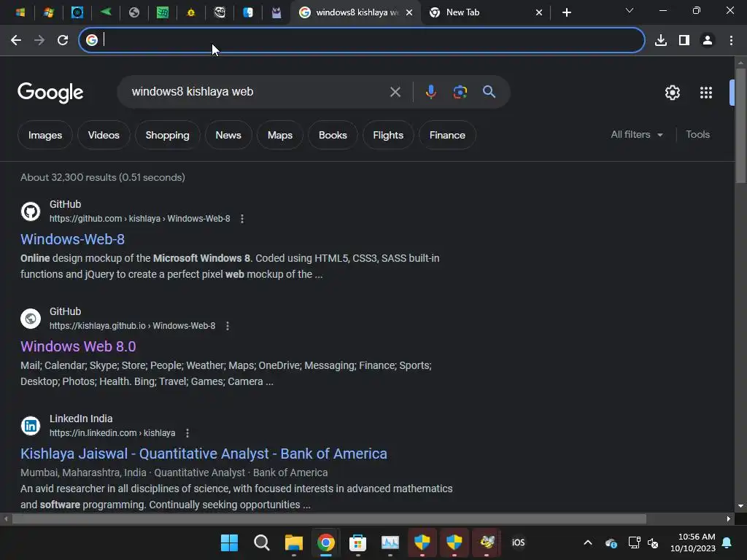Screen dimensions: 747x560
Task: Filter results by Finance
Action: pyautogui.click(x=447, y=135)
